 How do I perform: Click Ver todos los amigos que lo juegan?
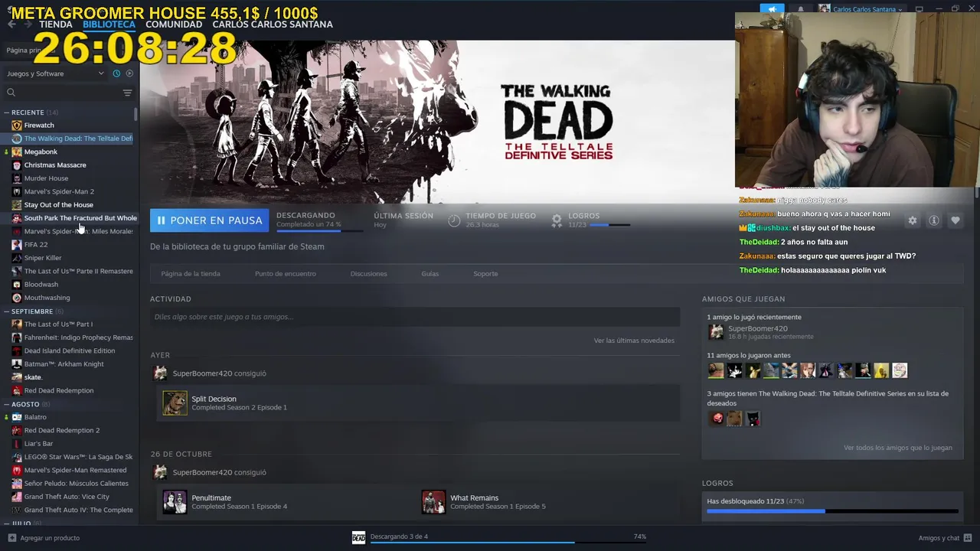[x=898, y=448]
